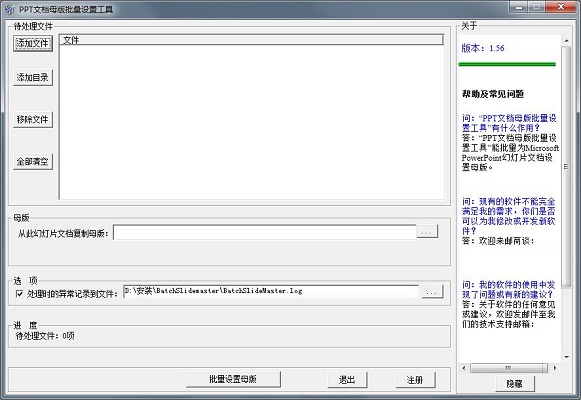Click the help panel vertical scrollbar thumb
The height and width of the screenshot is (400, 581).
[x=566, y=166]
